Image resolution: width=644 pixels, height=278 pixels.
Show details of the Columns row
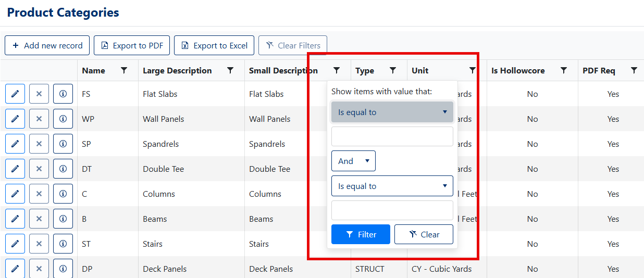63,194
